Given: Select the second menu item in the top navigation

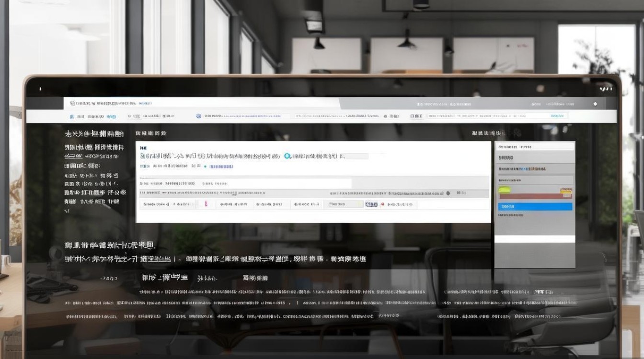Looking at the screenshot, I should pos(95,116).
